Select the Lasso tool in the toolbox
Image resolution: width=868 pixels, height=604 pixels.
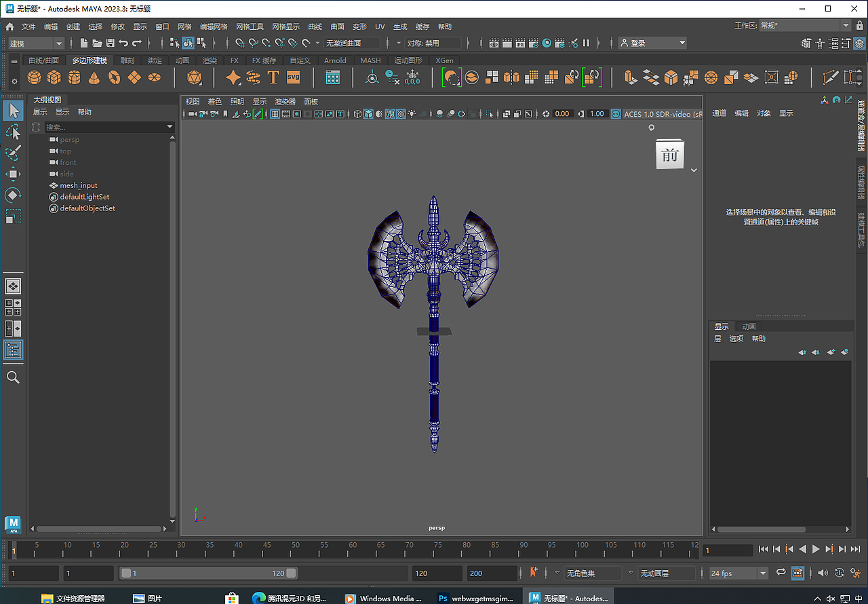13,131
